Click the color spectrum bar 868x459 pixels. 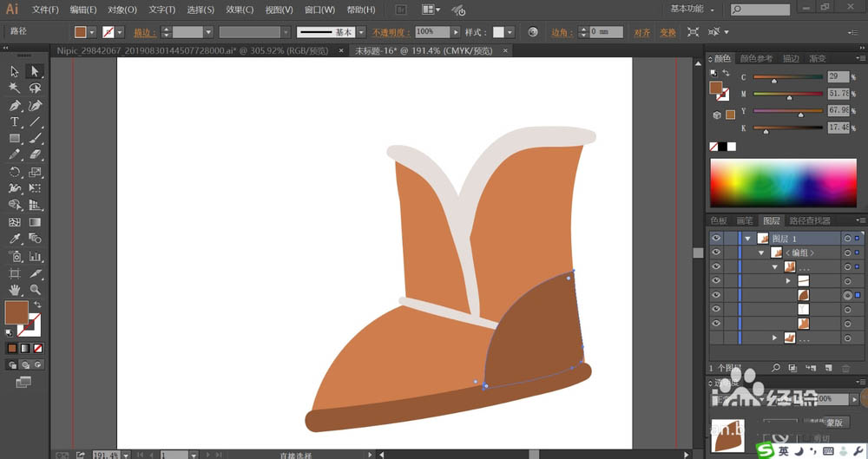pos(784,183)
